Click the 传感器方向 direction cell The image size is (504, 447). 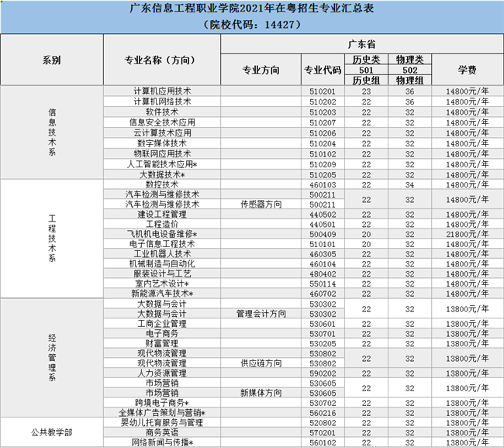[261, 205]
